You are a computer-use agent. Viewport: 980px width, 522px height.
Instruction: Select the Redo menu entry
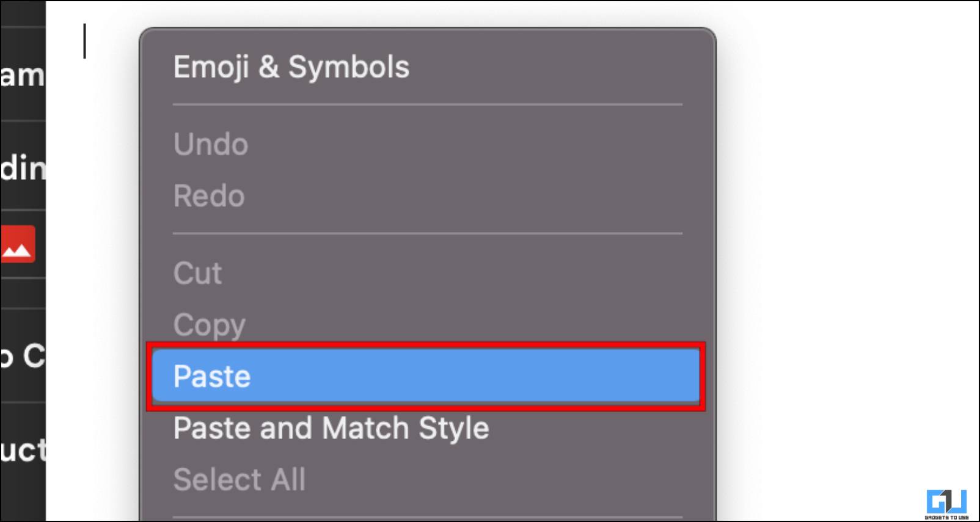(x=209, y=196)
